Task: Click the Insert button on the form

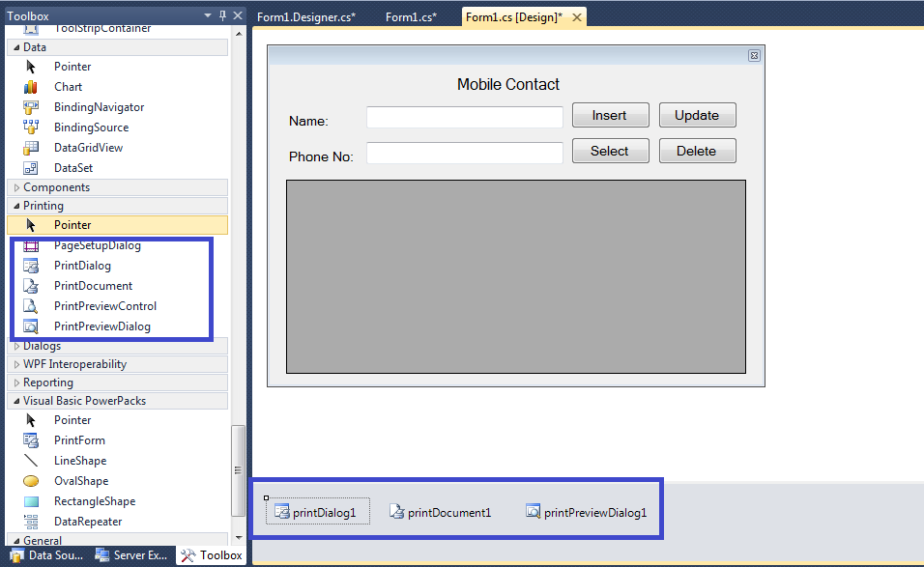Action: (610, 115)
